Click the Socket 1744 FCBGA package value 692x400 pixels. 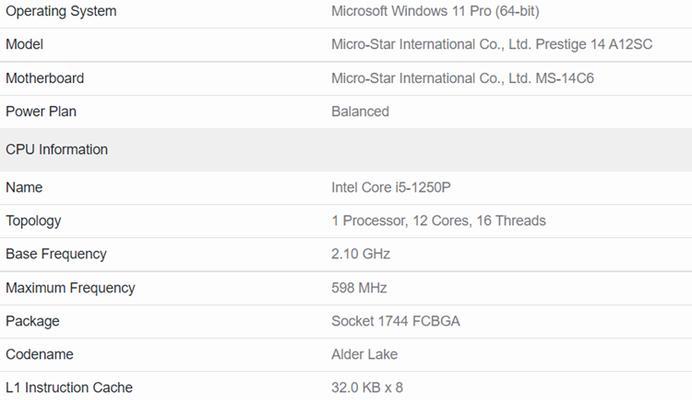point(395,321)
